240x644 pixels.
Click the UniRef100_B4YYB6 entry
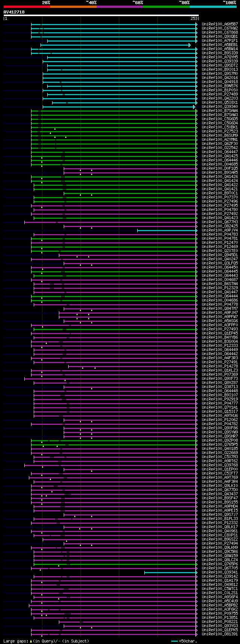tap(220, 337)
